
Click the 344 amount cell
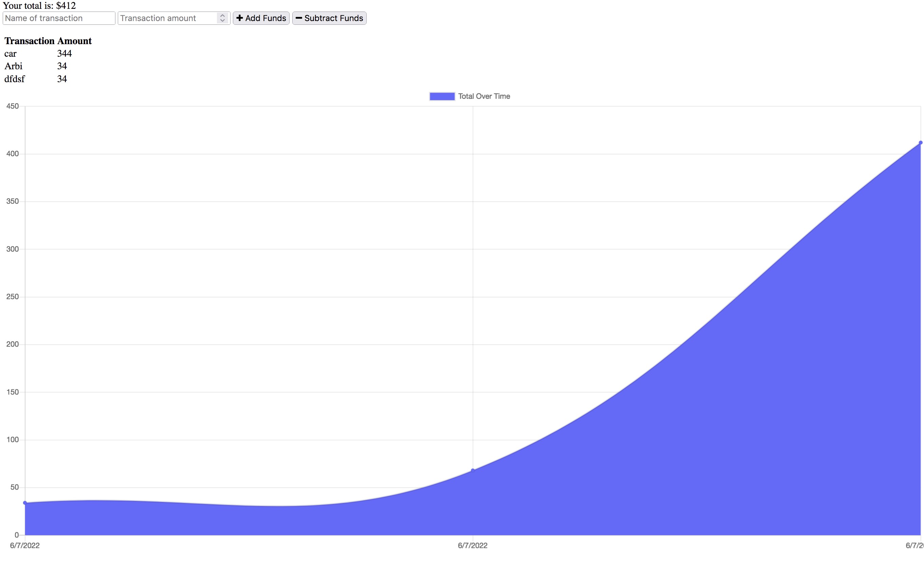[x=64, y=53]
